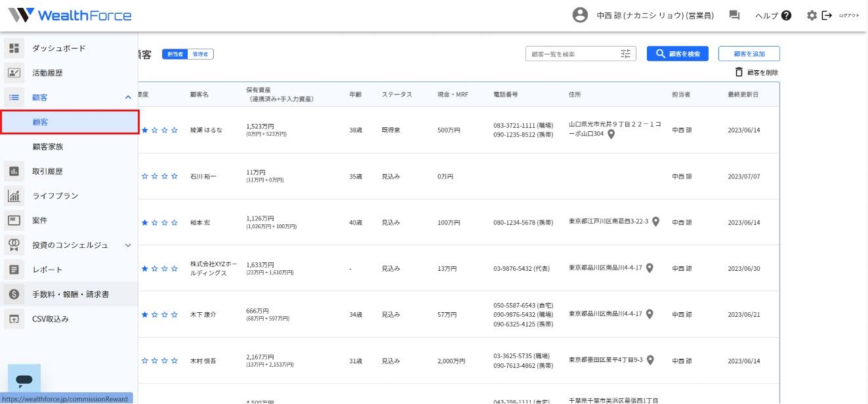Open customer 木村 慎吾
Image resolution: width=868 pixels, height=404 pixels.
tap(203, 361)
